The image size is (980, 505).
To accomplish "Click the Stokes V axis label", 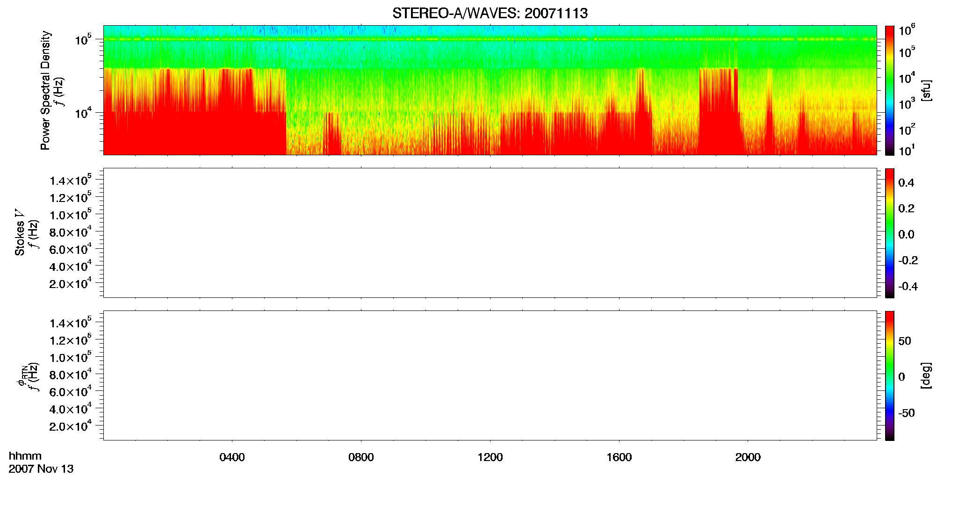I will [20, 232].
